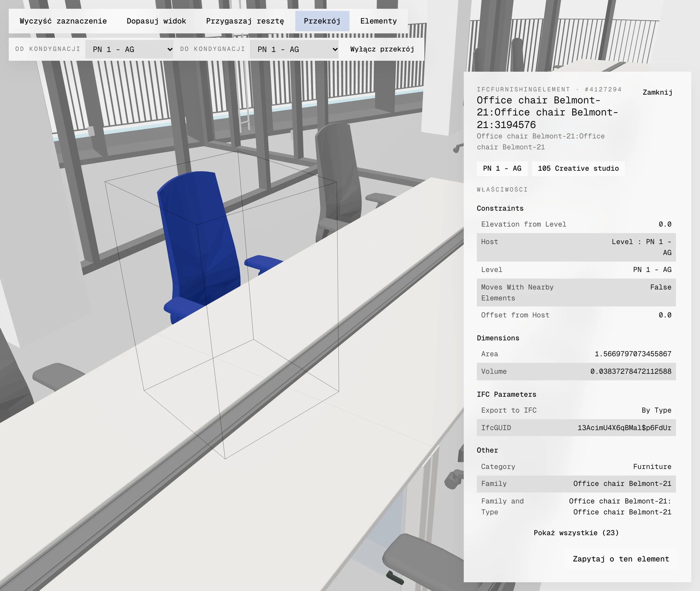Click the Other section heading
This screenshot has height=591, width=700.
point(488,450)
